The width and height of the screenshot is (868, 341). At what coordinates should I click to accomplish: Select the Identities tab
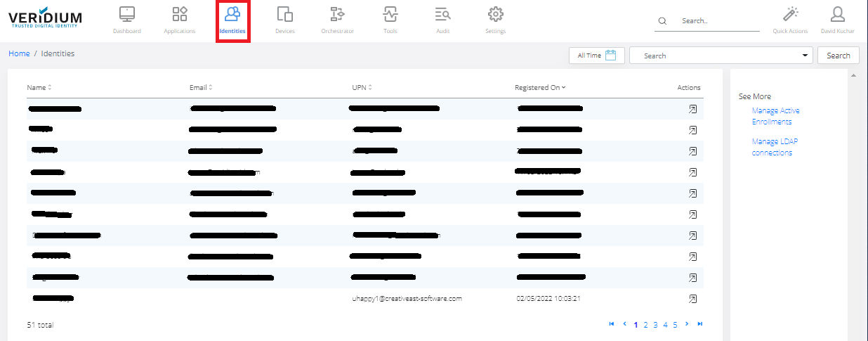tap(232, 20)
